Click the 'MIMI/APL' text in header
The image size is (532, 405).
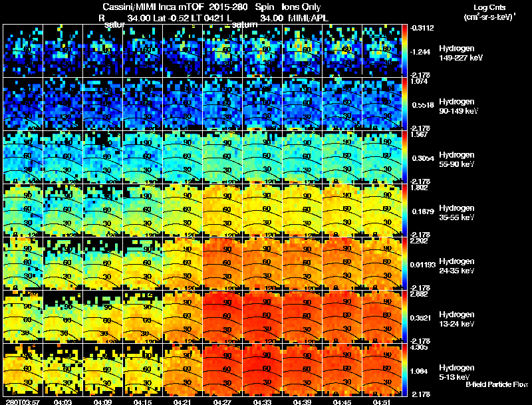[x=308, y=18]
